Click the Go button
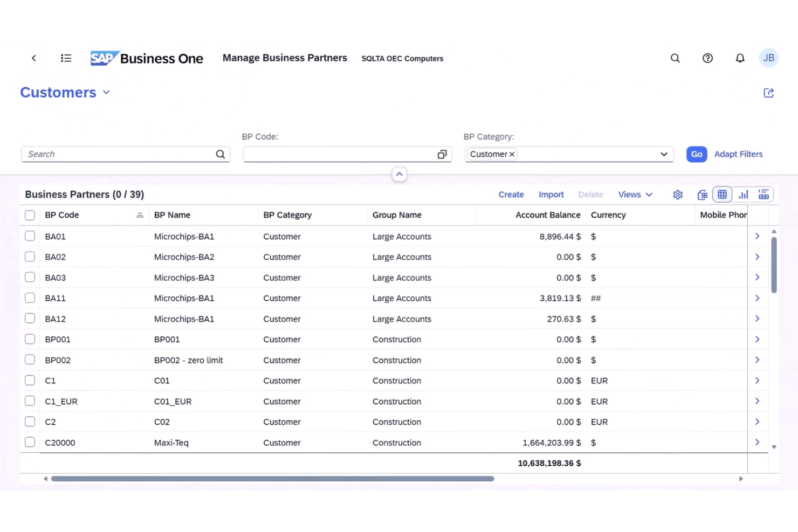This screenshot has height=532, width=798. (x=697, y=154)
